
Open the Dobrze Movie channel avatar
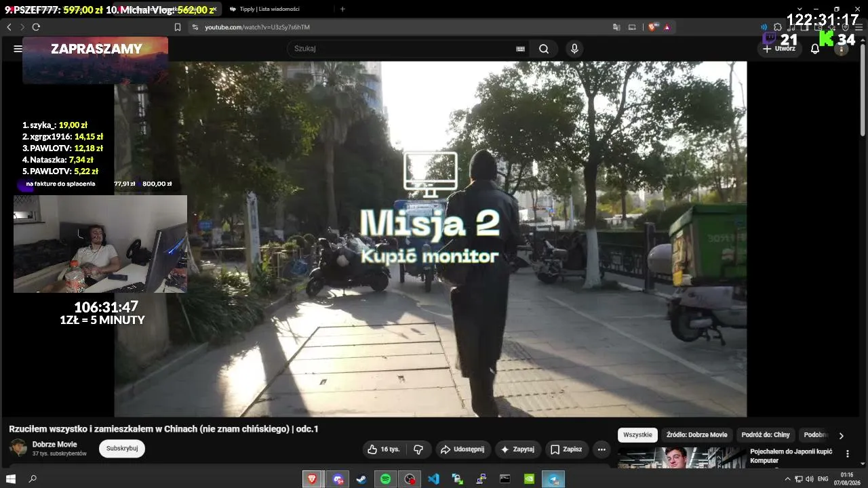(18, 448)
